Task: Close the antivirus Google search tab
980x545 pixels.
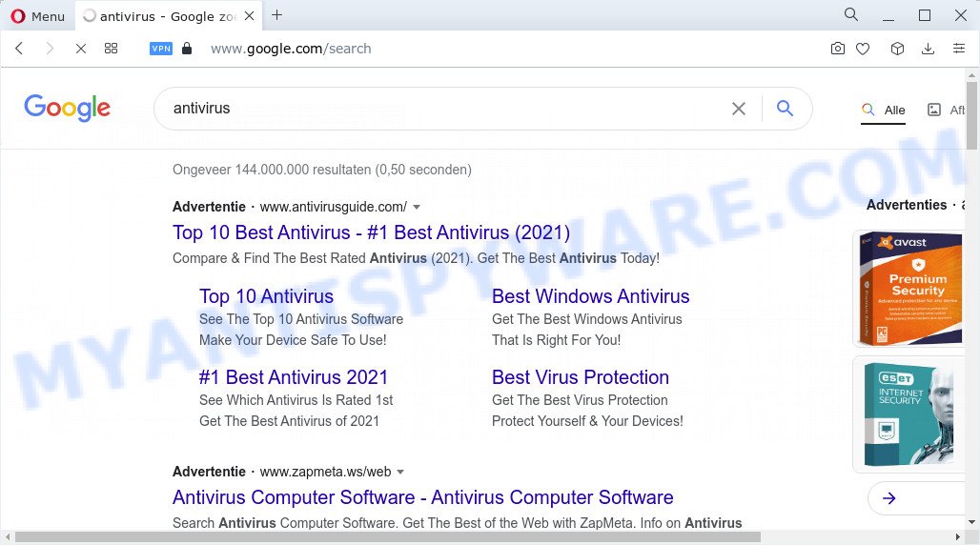Action: click(250, 15)
